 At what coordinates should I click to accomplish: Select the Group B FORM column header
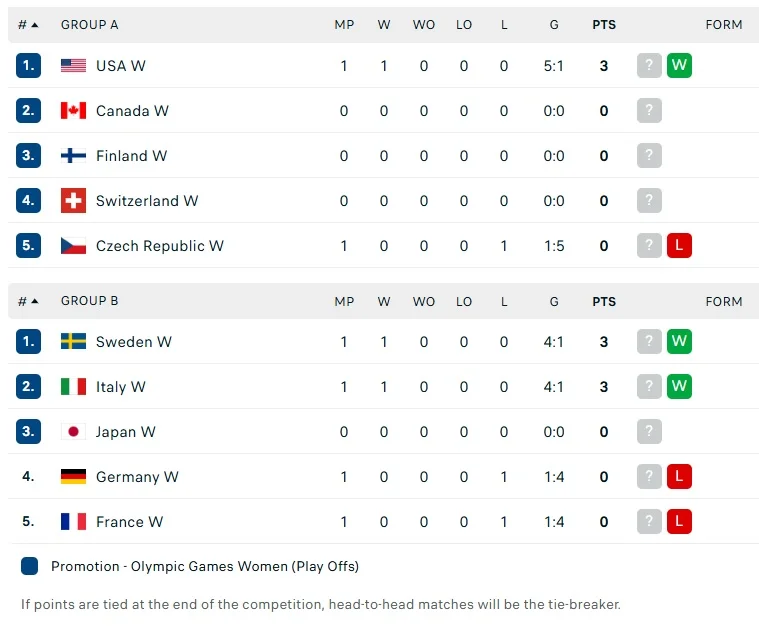tap(723, 301)
